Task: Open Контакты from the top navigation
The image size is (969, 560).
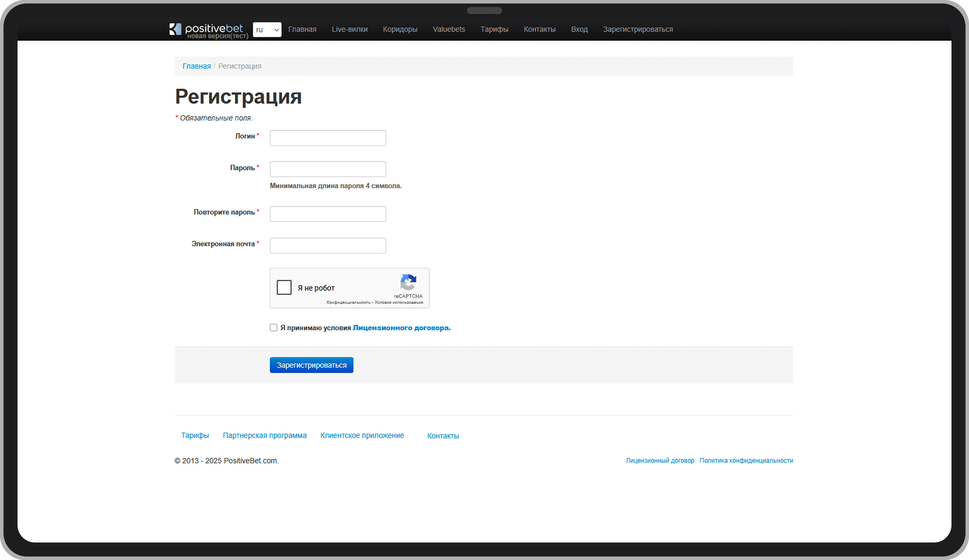Action: [539, 29]
